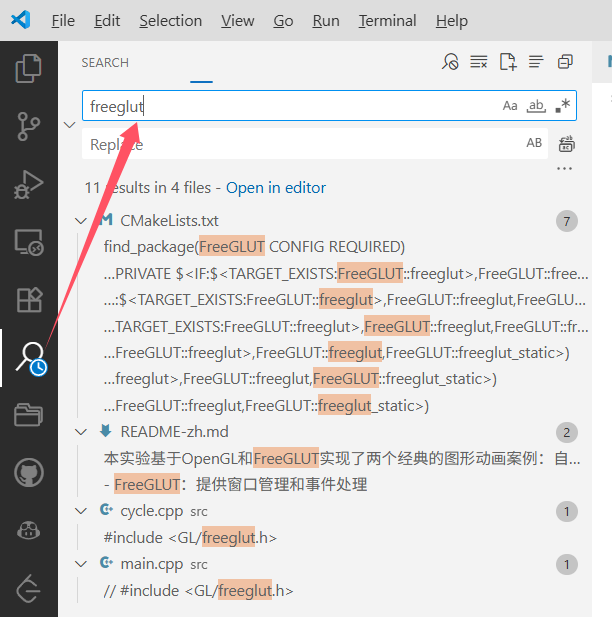Screen dimensions: 612x617
Task: Collapse cycle.cpp results
Action: tap(81, 511)
